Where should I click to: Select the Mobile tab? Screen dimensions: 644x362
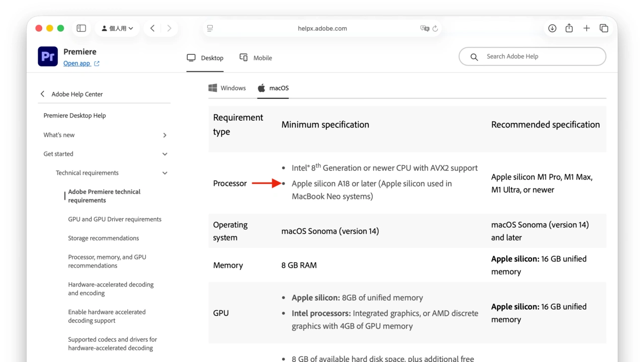pyautogui.click(x=256, y=58)
